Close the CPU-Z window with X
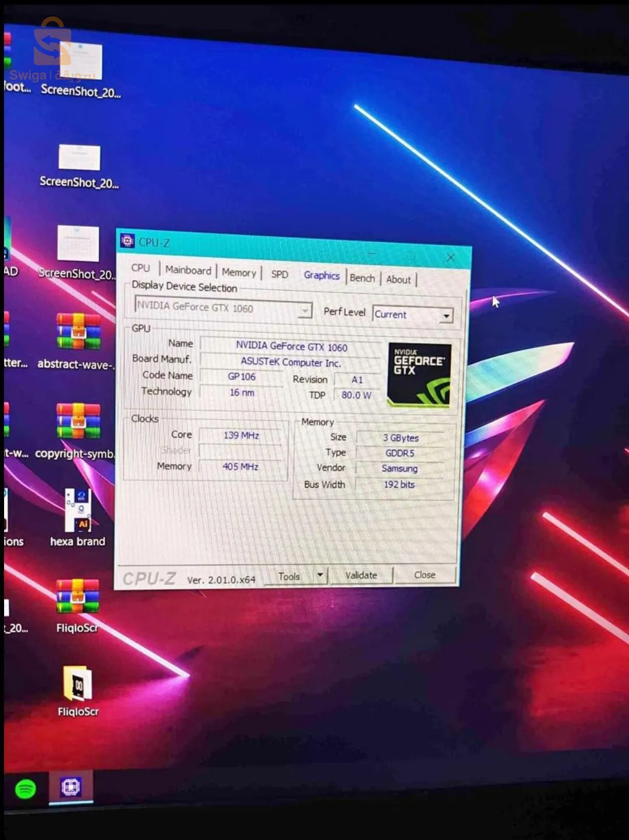Image resolution: width=629 pixels, height=840 pixels. 451,257
